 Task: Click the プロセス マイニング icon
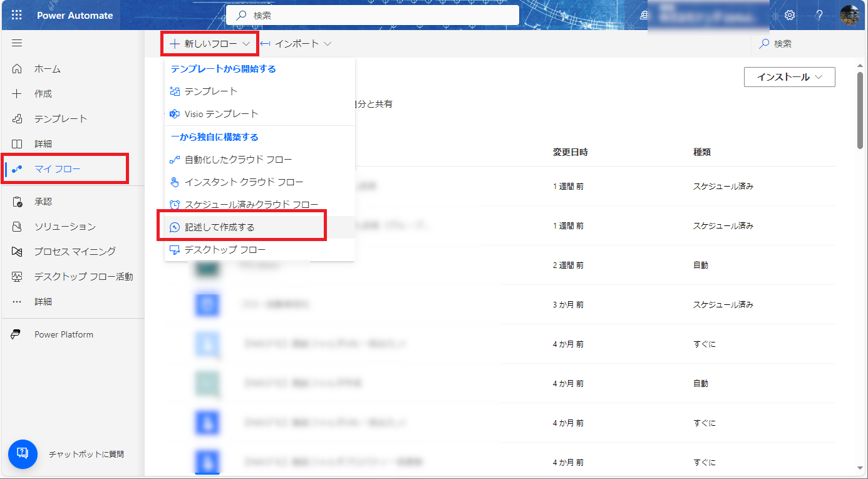17,252
